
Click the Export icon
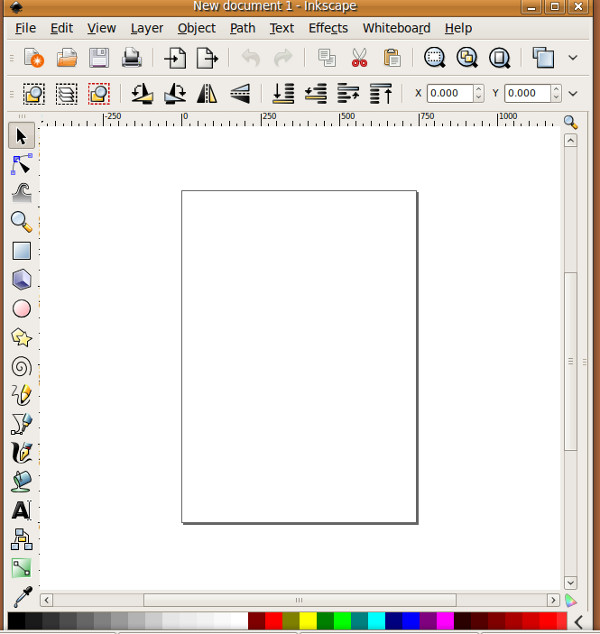207,57
